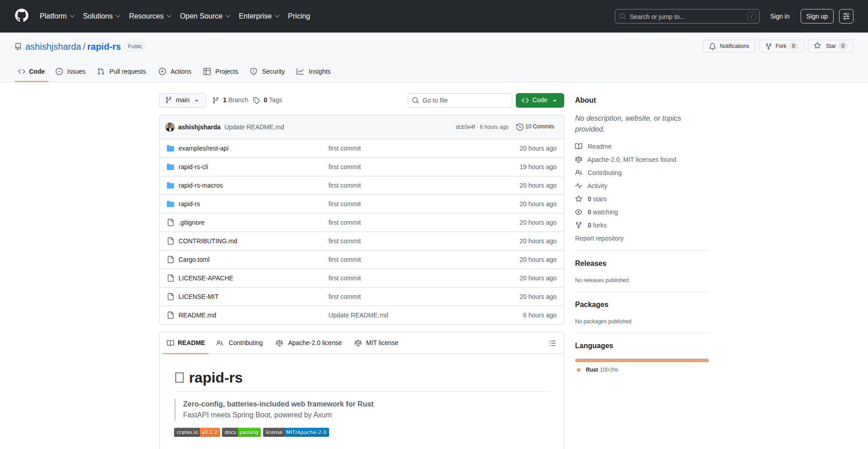Click the Packages heading
Image resolution: width=868 pixels, height=449 pixels.
pos(591,304)
